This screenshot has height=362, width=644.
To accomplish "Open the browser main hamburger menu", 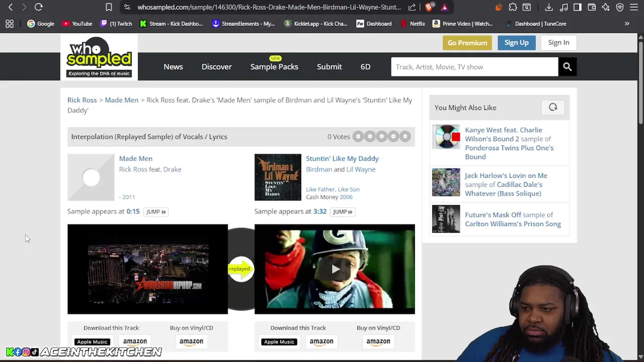I will click(634, 7).
